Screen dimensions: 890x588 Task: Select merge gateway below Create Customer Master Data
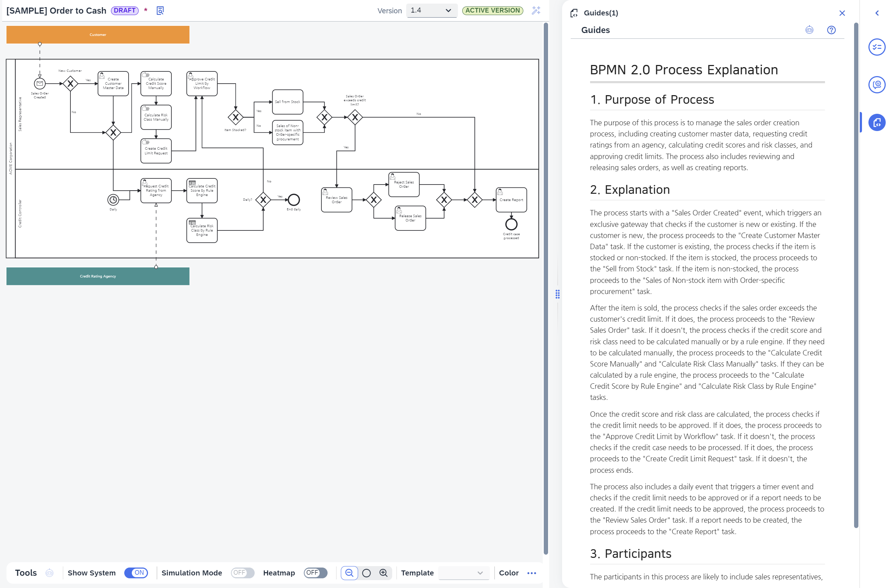coord(113,132)
